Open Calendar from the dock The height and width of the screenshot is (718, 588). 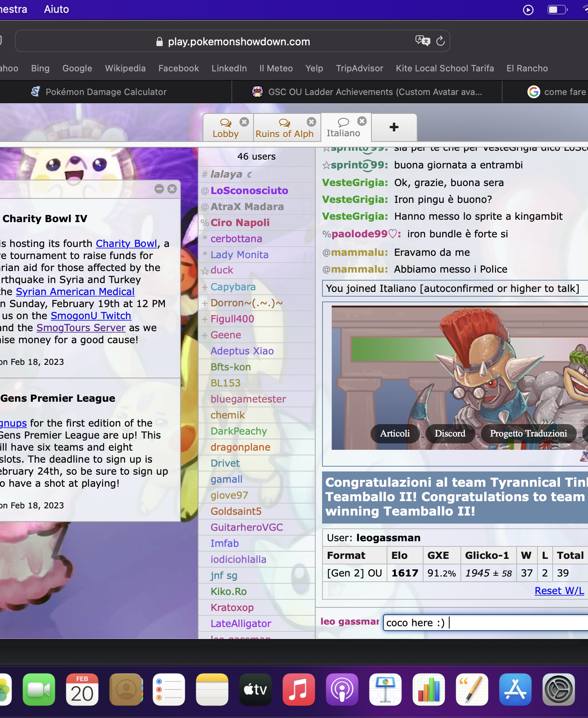click(82, 689)
